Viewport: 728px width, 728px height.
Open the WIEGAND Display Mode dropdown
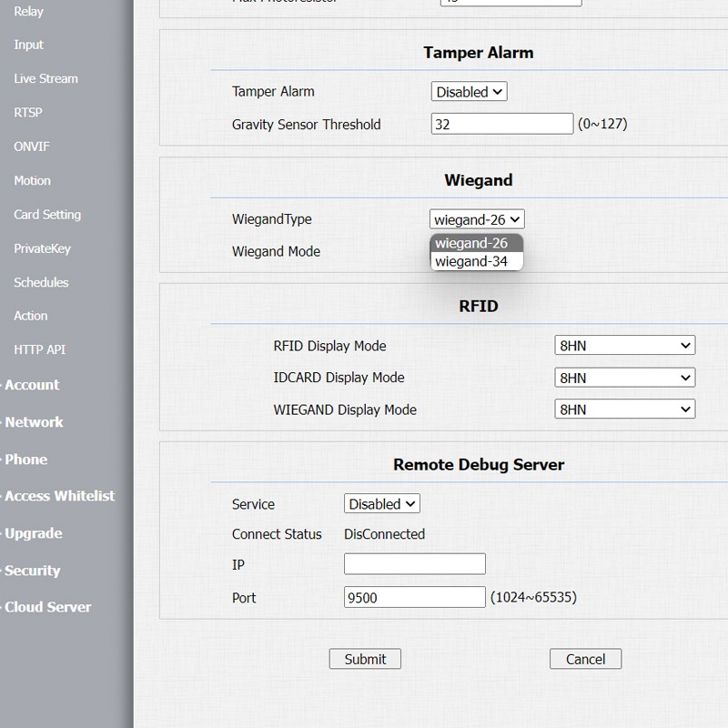coord(624,409)
